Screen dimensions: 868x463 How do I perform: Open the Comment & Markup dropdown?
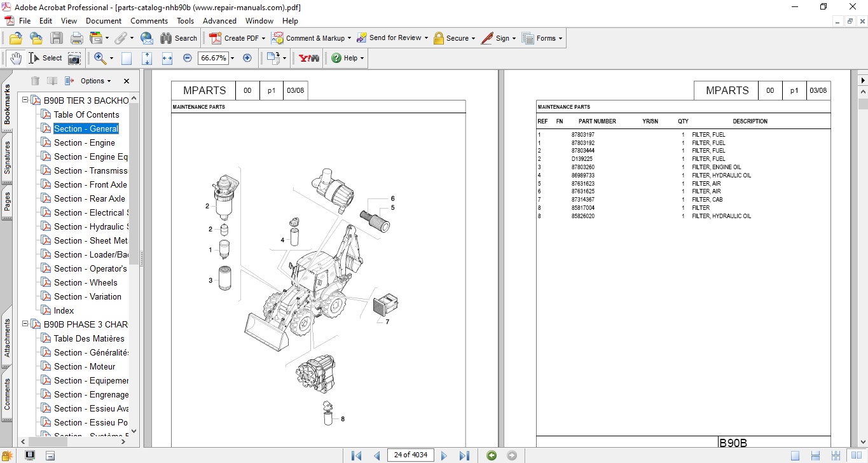312,38
